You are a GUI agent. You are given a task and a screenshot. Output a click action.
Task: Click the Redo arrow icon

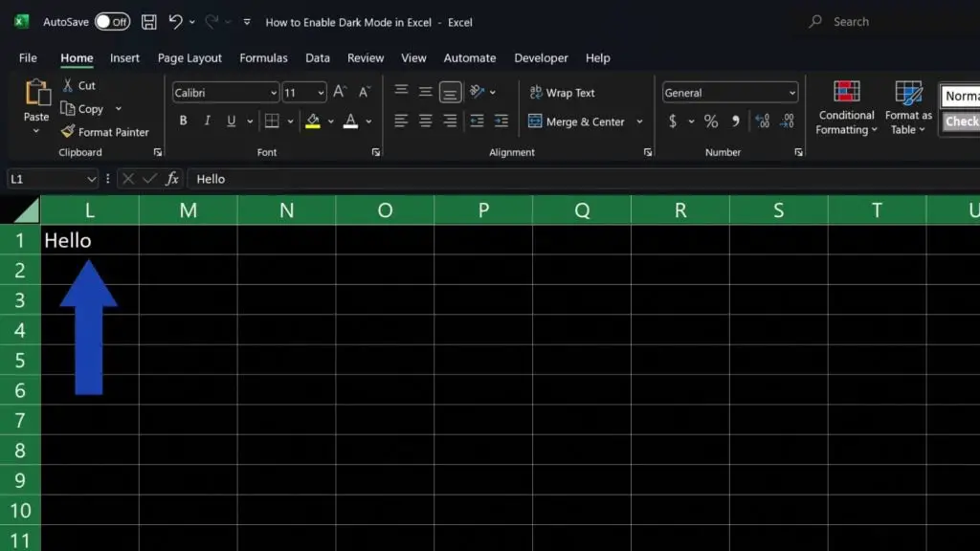212,22
